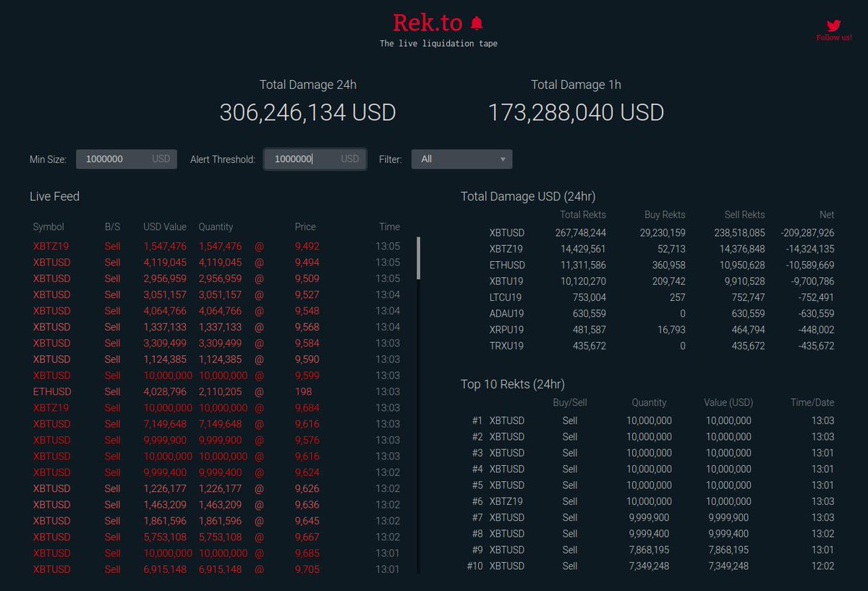The image size is (868, 591).
Task: Select the XBTUSD row in Total Damage table
Action: (507, 233)
